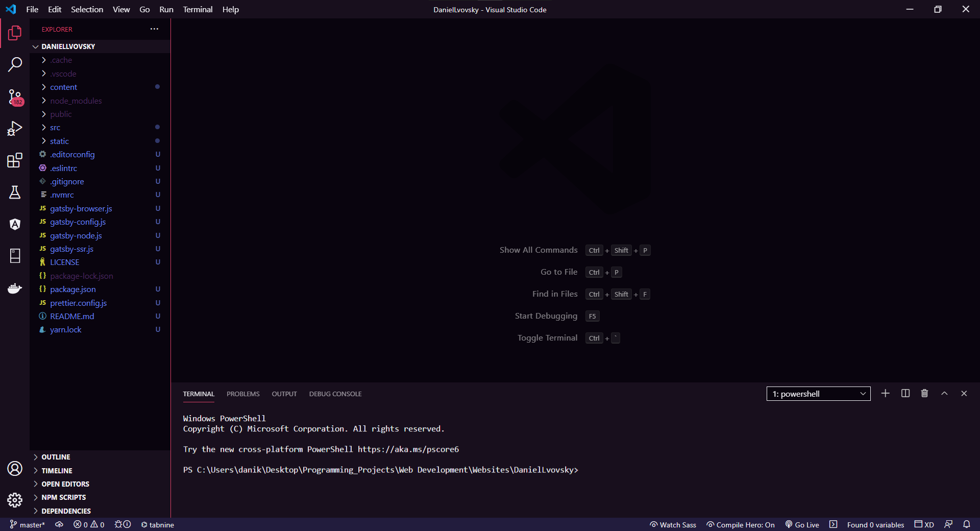
Task: Click the synchronize changes cloud icon
Action: pyautogui.click(x=59, y=524)
